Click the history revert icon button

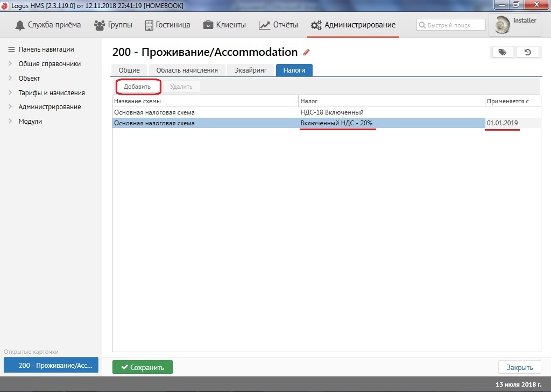(x=527, y=52)
